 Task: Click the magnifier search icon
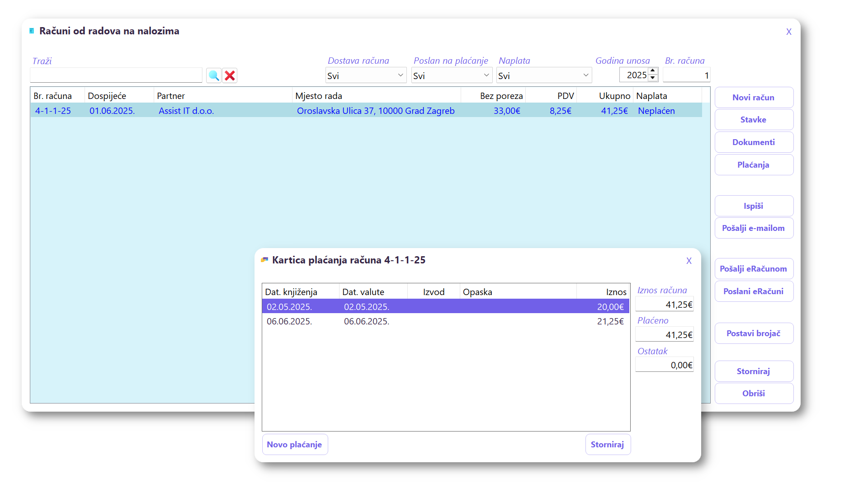pos(214,75)
